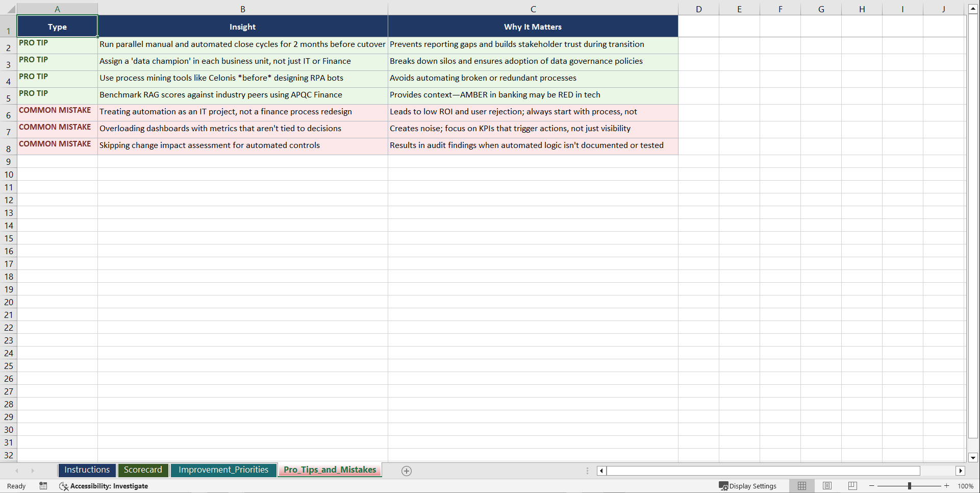
Task: Open the Improvement_Priorities sheet
Action: point(223,470)
